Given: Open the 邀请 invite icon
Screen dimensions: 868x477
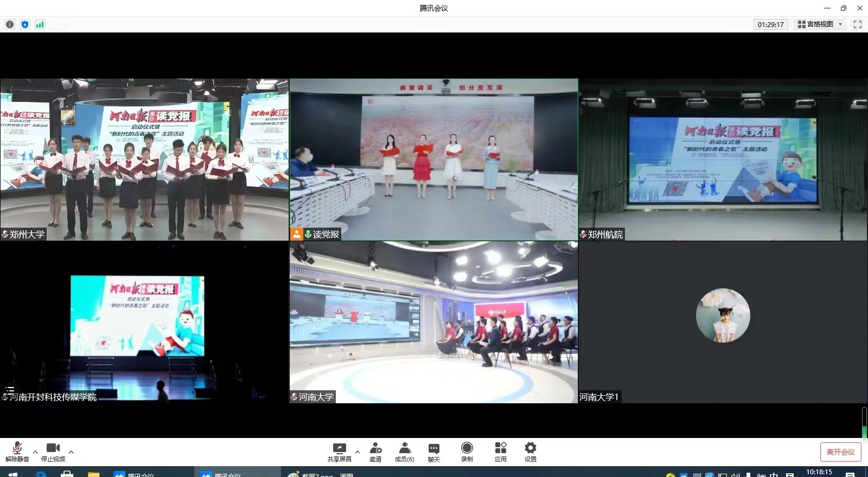Looking at the screenshot, I should 375,452.
